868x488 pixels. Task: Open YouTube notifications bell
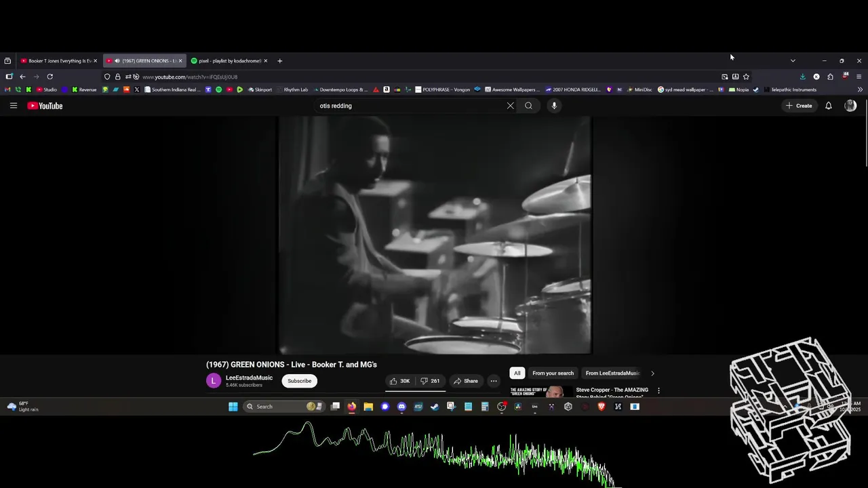point(828,106)
